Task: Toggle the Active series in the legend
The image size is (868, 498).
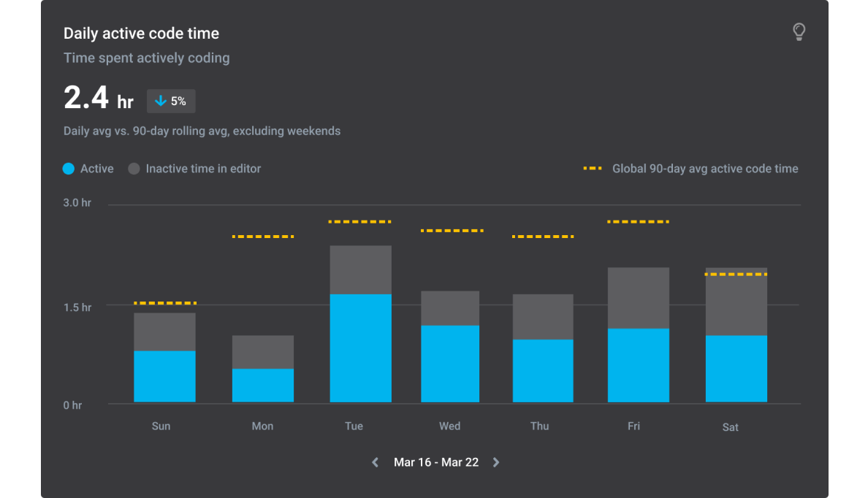Action: coord(88,169)
